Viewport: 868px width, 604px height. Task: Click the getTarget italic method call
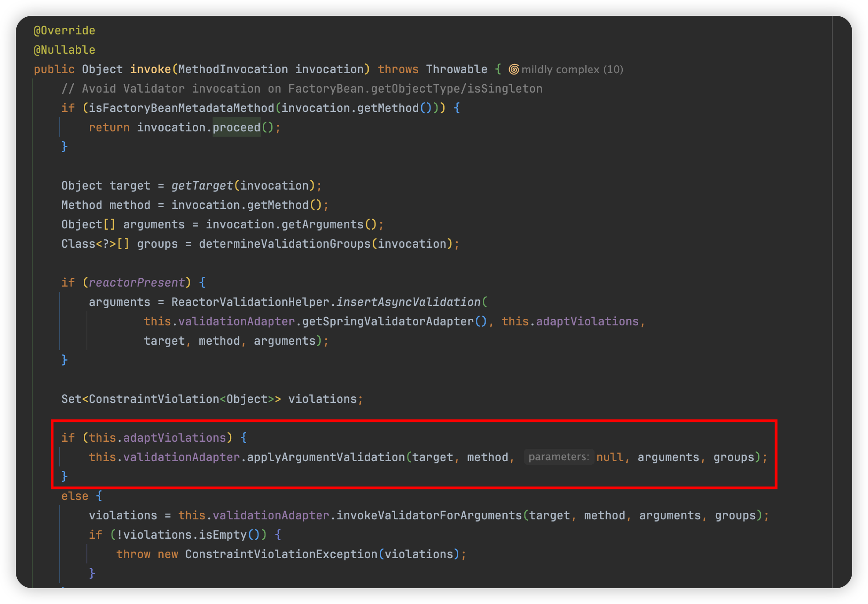(x=202, y=186)
